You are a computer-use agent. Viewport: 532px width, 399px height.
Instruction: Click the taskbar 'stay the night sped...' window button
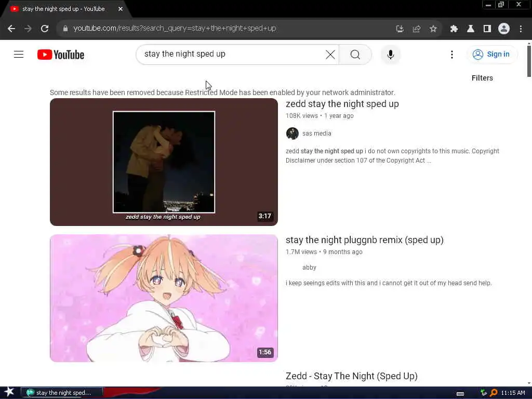coord(62,393)
